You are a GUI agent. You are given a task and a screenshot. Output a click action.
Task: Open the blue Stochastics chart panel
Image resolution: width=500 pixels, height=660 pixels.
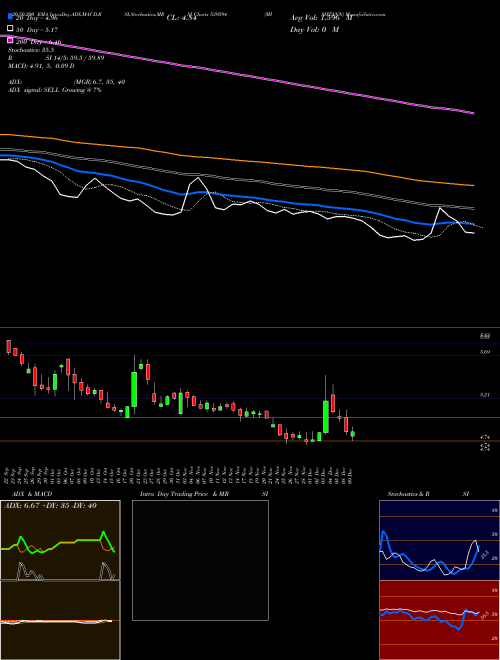point(439,540)
